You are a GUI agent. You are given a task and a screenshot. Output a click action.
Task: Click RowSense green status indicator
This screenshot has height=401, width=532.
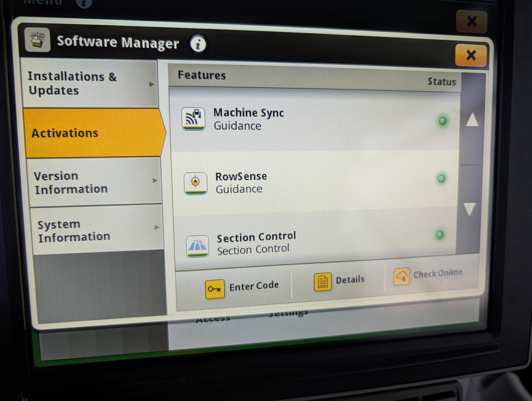click(x=441, y=178)
